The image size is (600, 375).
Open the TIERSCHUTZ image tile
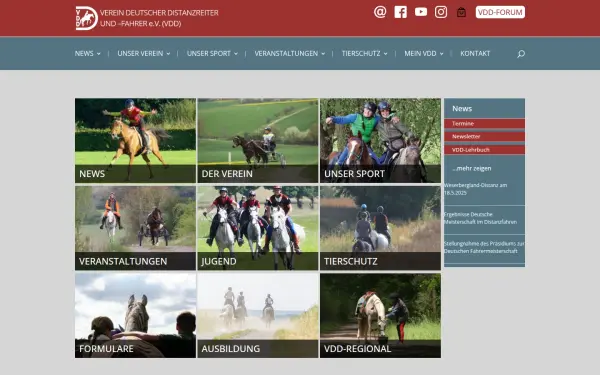coord(380,228)
